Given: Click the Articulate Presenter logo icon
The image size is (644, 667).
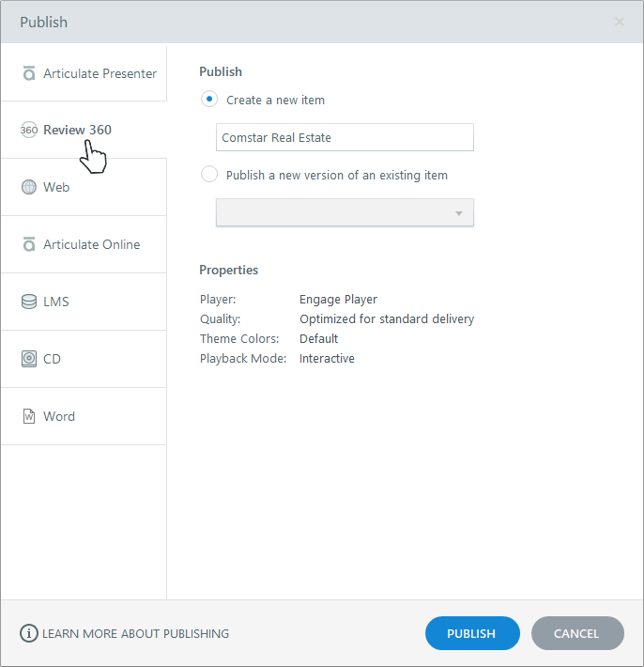Looking at the screenshot, I should (x=29, y=73).
